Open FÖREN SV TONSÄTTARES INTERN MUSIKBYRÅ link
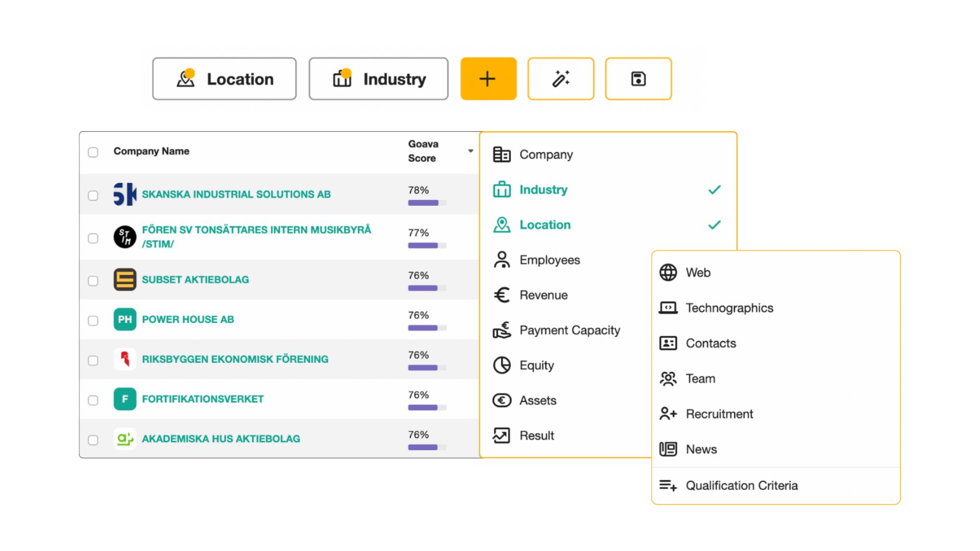Image resolution: width=980 pixels, height=551 pixels. point(256,237)
